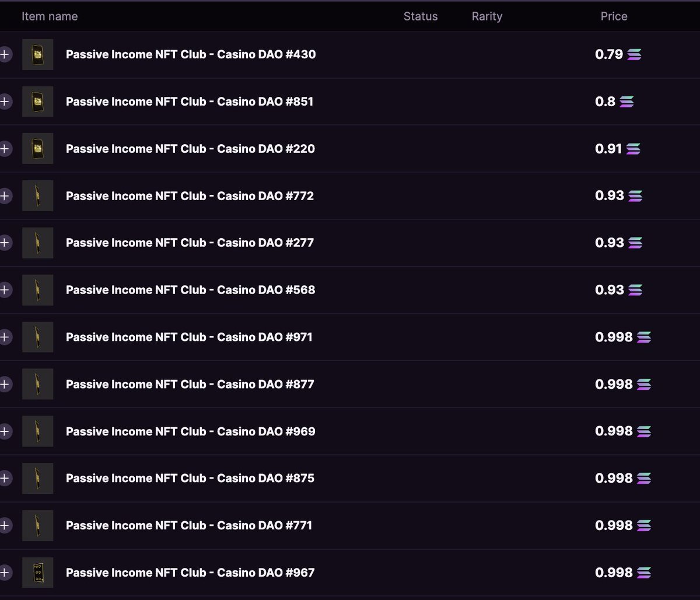Screen dimensions: 700x600
Task: Select the plus icon next to Casino DAO #772
Action: pyautogui.click(x=5, y=196)
